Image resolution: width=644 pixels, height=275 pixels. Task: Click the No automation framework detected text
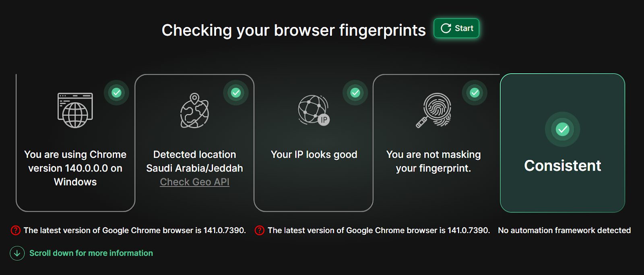coord(564,230)
